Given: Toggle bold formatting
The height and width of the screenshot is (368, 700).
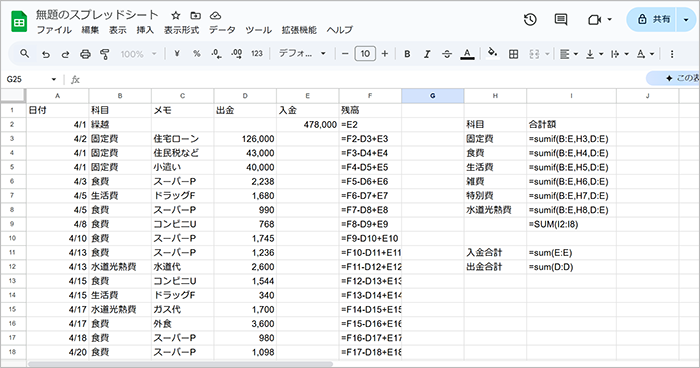Looking at the screenshot, I should (407, 54).
